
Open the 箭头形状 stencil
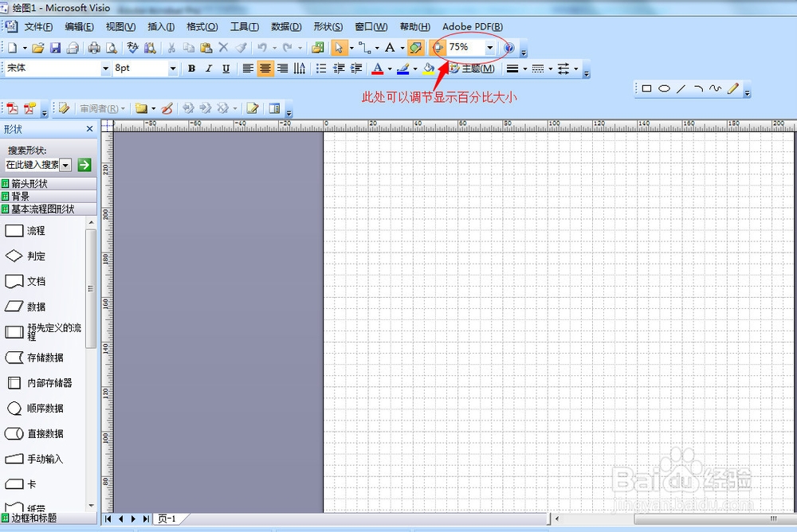click(x=49, y=183)
